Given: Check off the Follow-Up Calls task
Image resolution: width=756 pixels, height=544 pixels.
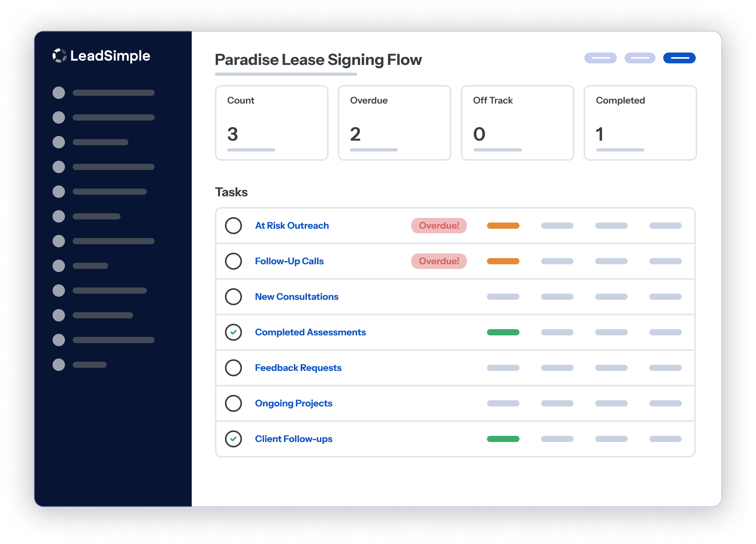Looking at the screenshot, I should tap(233, 261).
